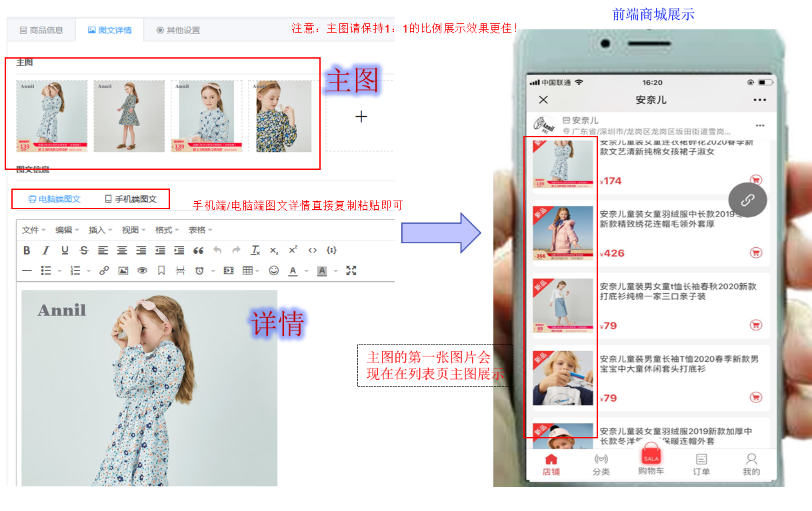Apply superscript formatting
Viewport: 812px width, 511px height.
coord(293,251)
